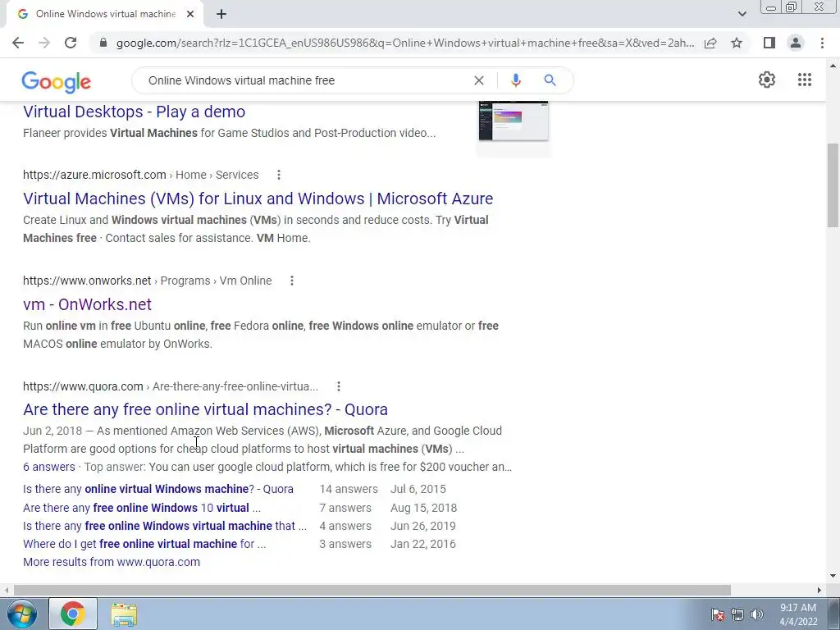Open 'Is there any online virtual Windows machine' link

point(158,489)
